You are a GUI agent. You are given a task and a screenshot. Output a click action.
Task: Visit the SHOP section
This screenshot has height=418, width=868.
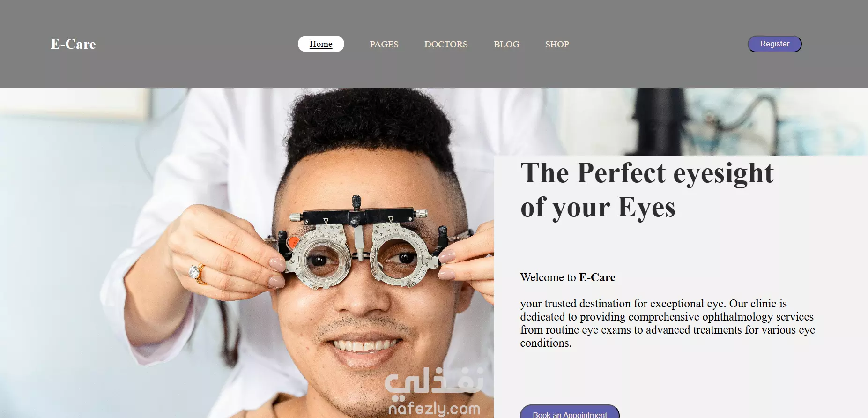557,44
